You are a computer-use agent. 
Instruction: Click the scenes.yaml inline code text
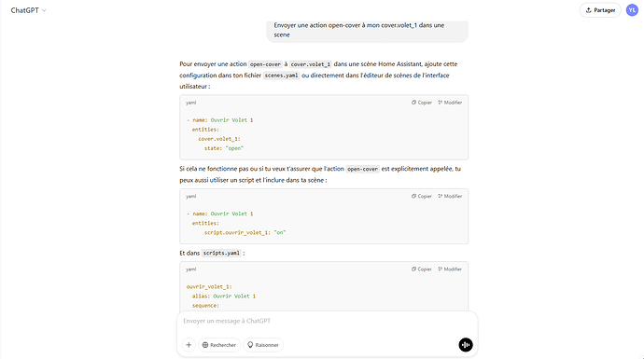(281, 76)
